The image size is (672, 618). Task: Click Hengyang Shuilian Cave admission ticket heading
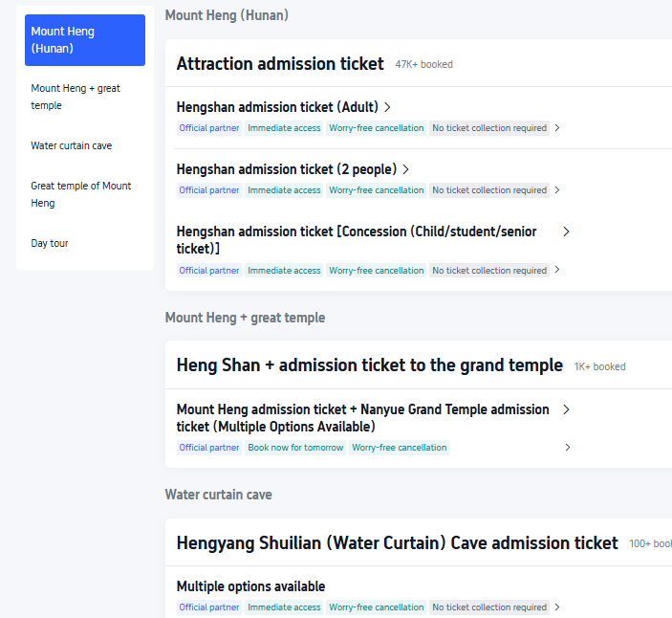coord(398,543)
